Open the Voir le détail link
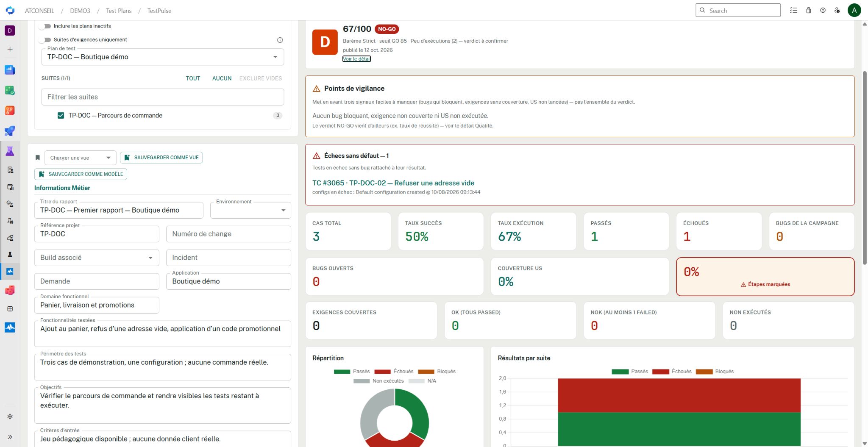The image size is (868, 447). [356, 59]
